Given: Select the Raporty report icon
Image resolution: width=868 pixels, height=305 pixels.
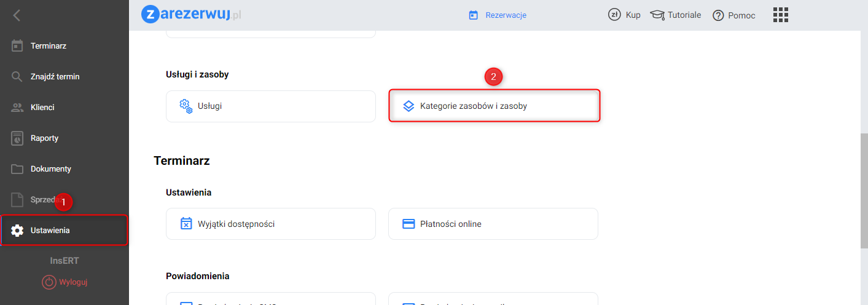Looking at the screenshot, I should (x=17, y=138).
